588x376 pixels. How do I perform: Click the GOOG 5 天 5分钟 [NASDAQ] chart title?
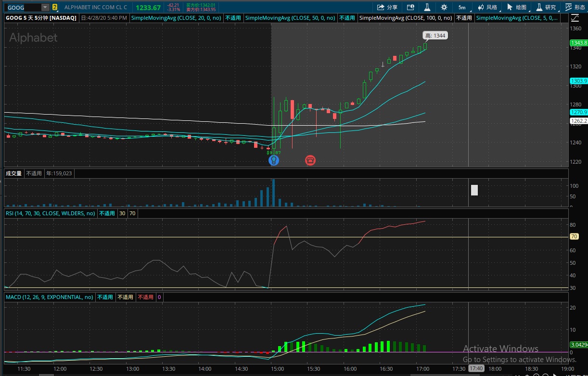[41, 18]
